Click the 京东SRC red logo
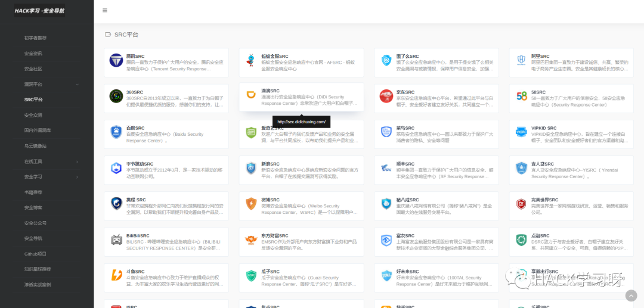Viewport: 644px width, 308px height. coord(386,96)
